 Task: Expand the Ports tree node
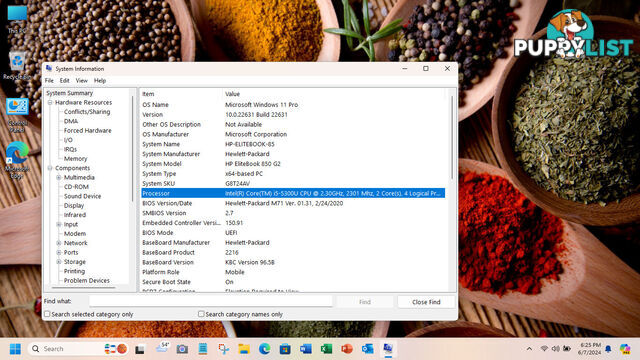coord(59,253)
